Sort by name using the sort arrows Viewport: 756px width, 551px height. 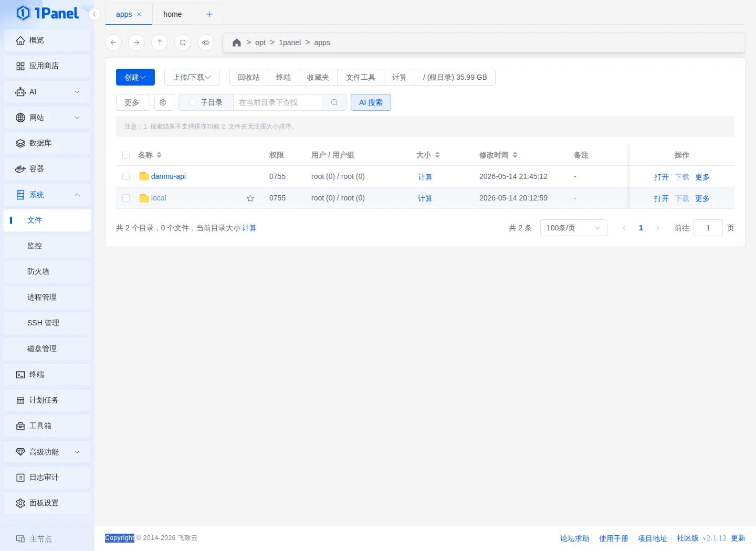point(159,155)
